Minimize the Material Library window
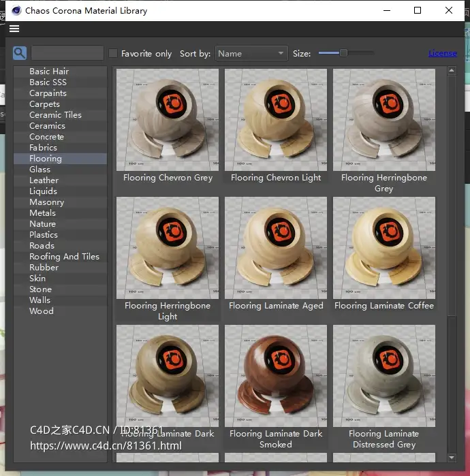Screen dimensions: 470x476 click(x=387, y=11)
